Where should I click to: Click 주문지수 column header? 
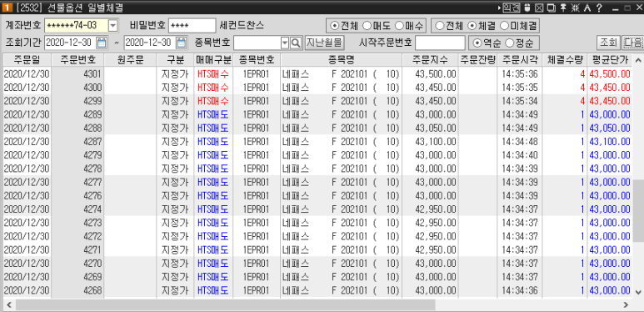click(430, 60)
